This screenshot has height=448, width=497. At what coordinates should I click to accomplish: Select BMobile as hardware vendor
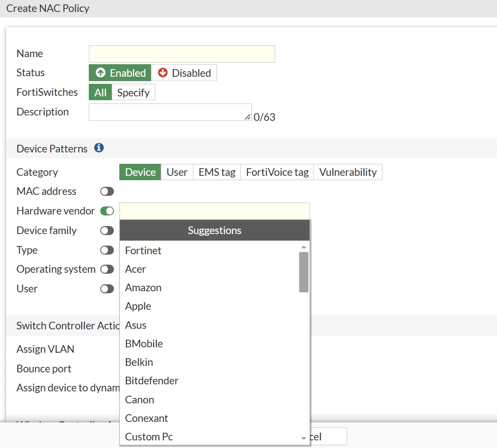point(209,343)
